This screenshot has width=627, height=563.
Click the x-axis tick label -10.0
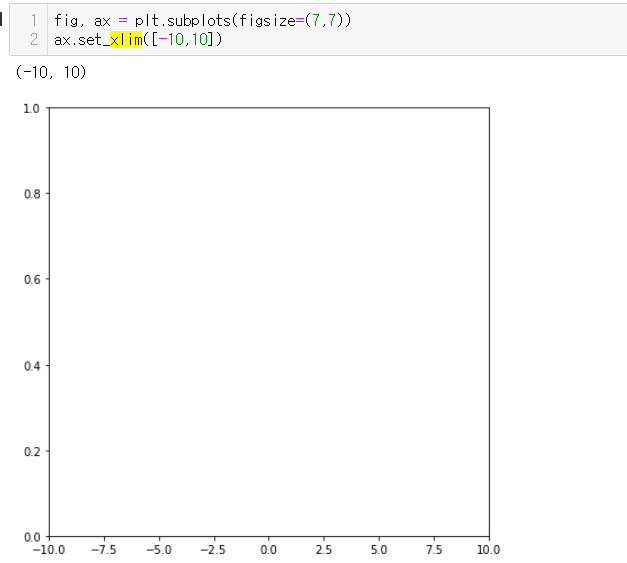49,550
